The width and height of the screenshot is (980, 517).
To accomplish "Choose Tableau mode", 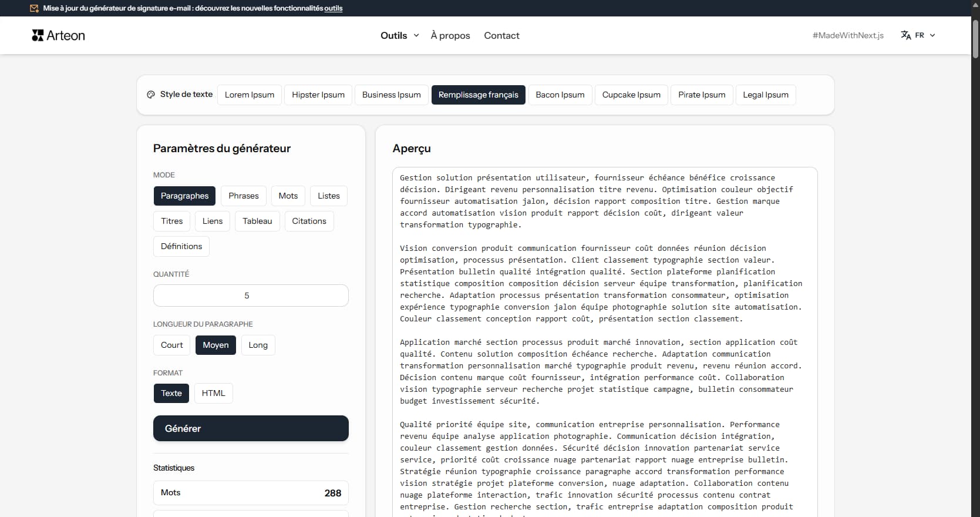I will click(257, 221).
